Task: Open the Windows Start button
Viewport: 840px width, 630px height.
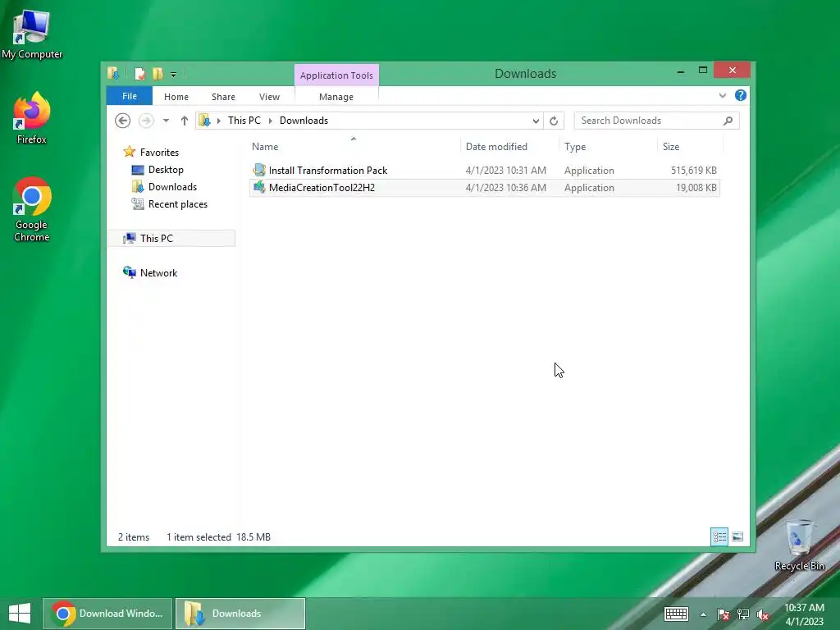Action: pos(20,614)
